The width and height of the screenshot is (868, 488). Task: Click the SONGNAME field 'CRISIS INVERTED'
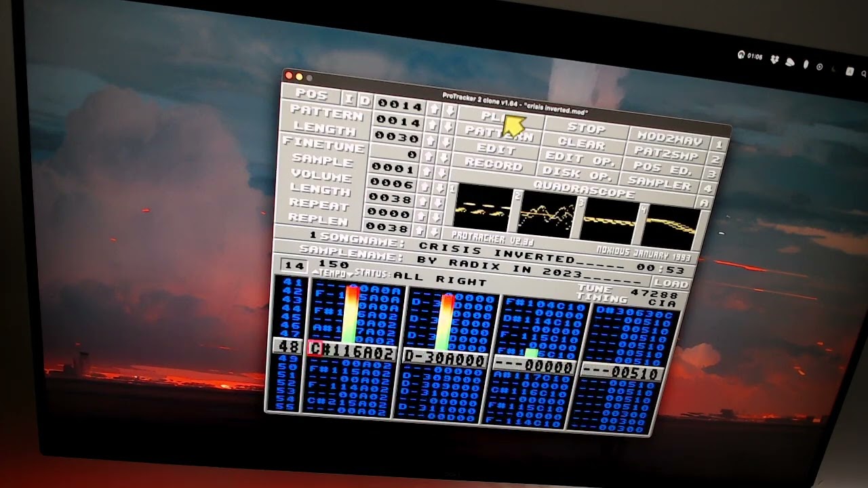tap(496, 252)
